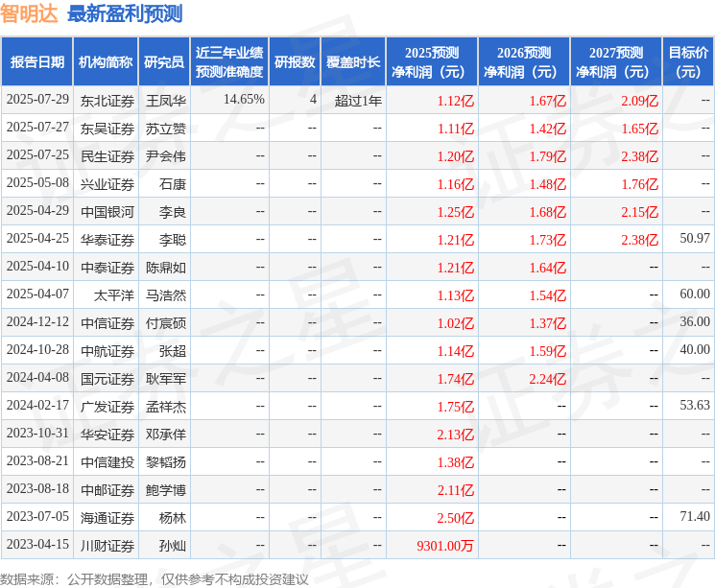The width and height of the screenshot is (715, 588).
Task: Select the 覆盖时长 column header
Action: point(353,62)
